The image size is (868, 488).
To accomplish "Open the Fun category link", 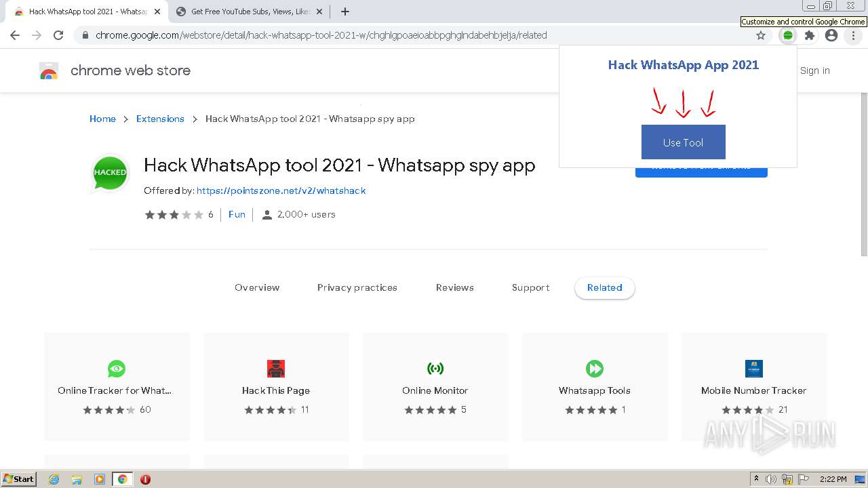I will pyautogui.click(x=237, y=214).
